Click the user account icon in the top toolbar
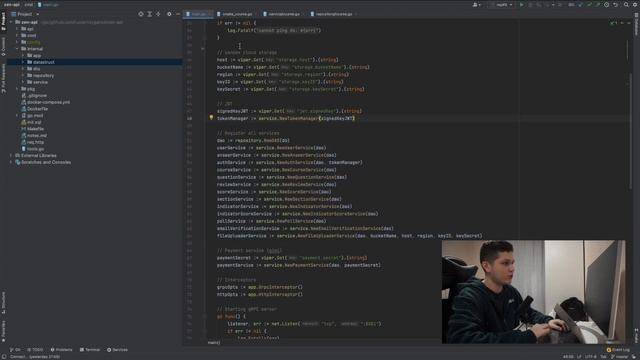The width and height of the screenshot is (640, 360). click(x=476, y=5)
